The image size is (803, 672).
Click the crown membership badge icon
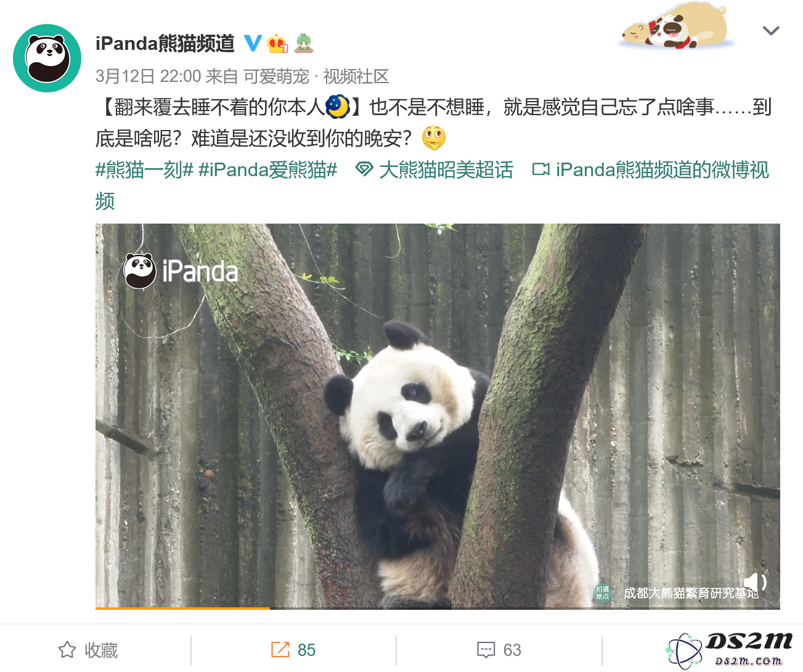[278, 43]
